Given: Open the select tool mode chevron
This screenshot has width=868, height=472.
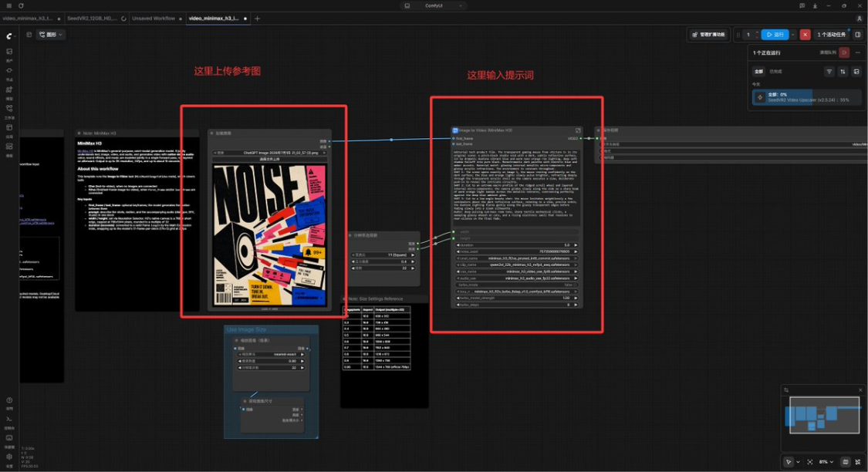Looking at the screenshot, I should pyautogui.click(x=798, y=461).
